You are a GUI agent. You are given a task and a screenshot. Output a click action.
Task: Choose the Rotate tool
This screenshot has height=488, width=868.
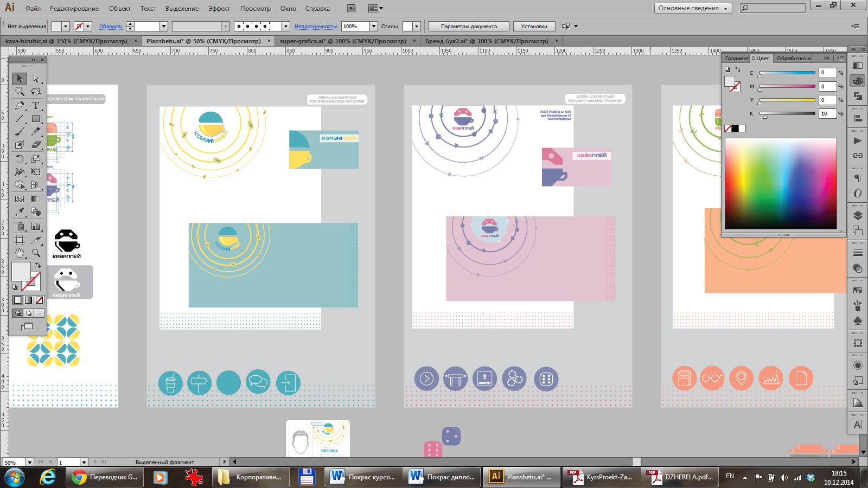click(x=20, y=159)
